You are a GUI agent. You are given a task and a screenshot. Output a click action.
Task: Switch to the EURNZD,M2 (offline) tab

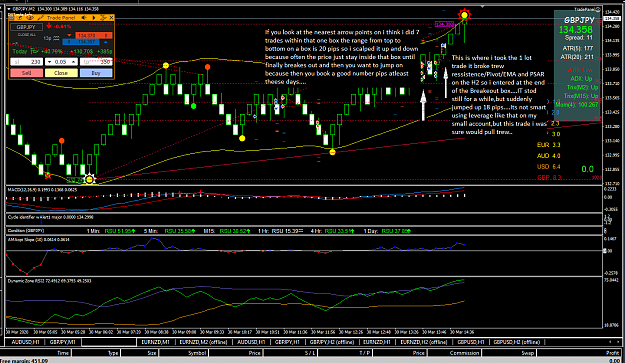pyautogui.click(x=203, y=342)
